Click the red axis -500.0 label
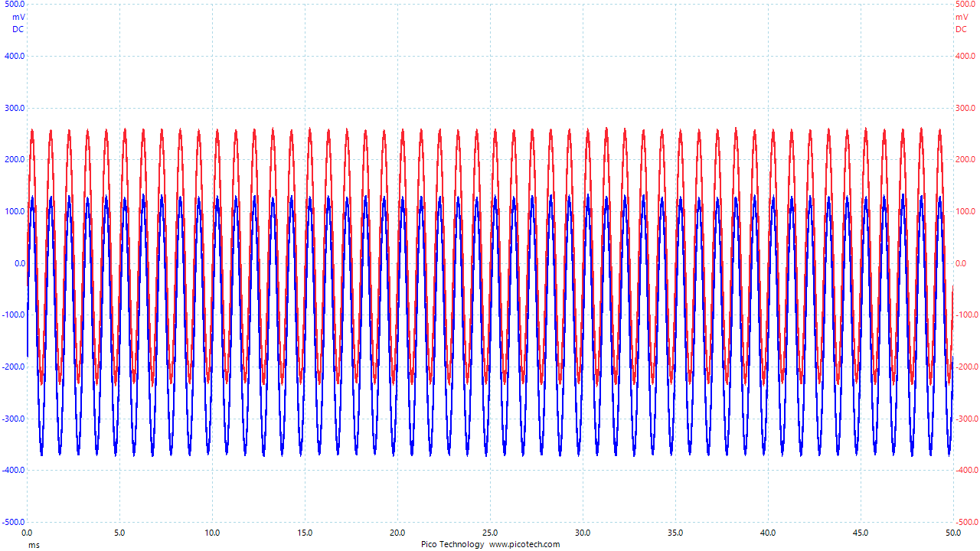 click(x=967, y=522)
